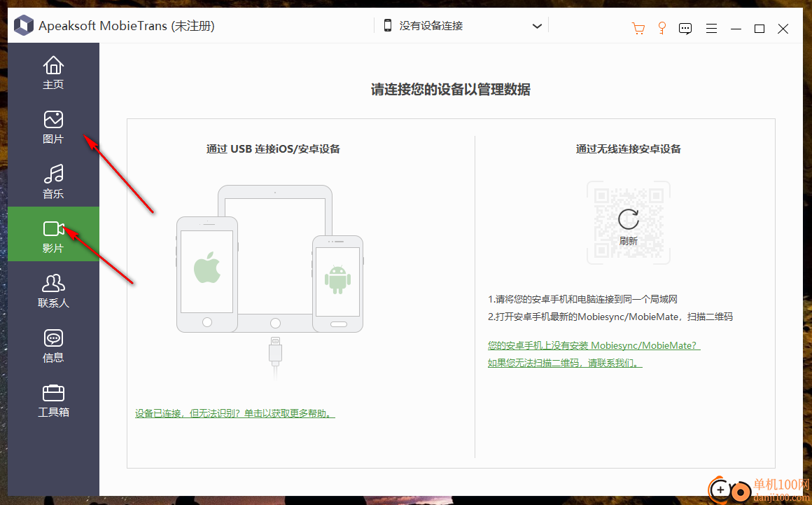The width and height of the screenshot is (812, 505).
Task: Click the 请连接您的设备以管理数据 title
Action: [451, 90]
